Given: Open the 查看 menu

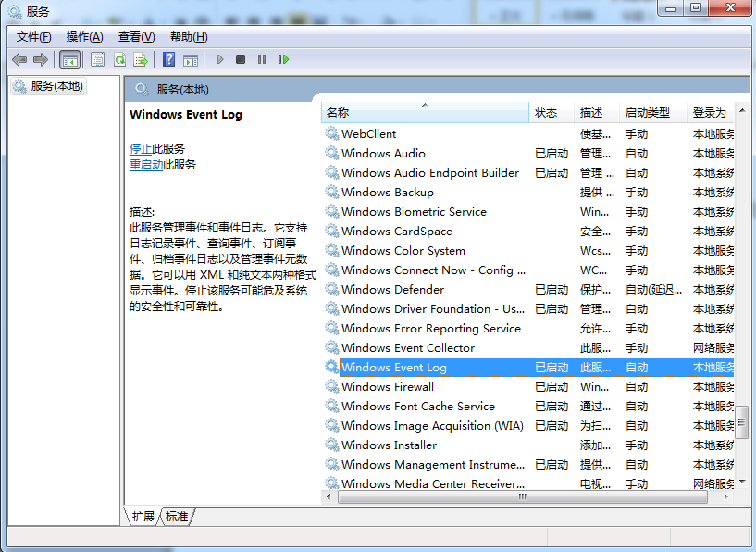Looking at the screenshot, I should tap(135, 37).
